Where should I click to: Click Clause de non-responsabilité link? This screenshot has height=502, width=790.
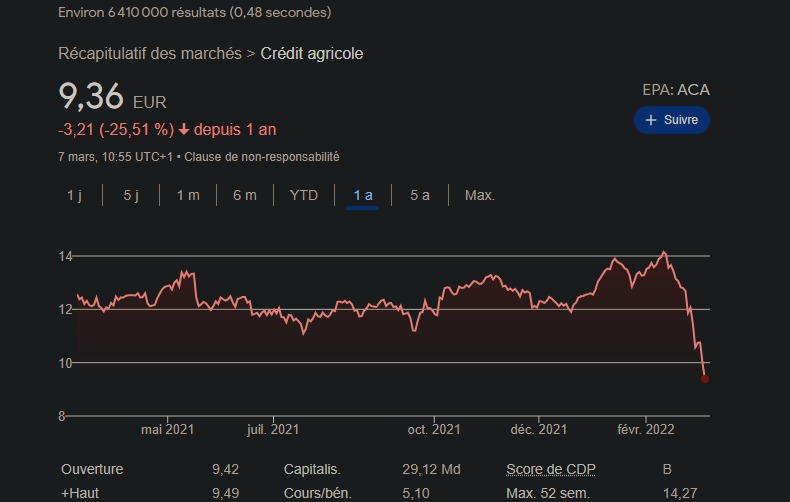coord(261,157)
